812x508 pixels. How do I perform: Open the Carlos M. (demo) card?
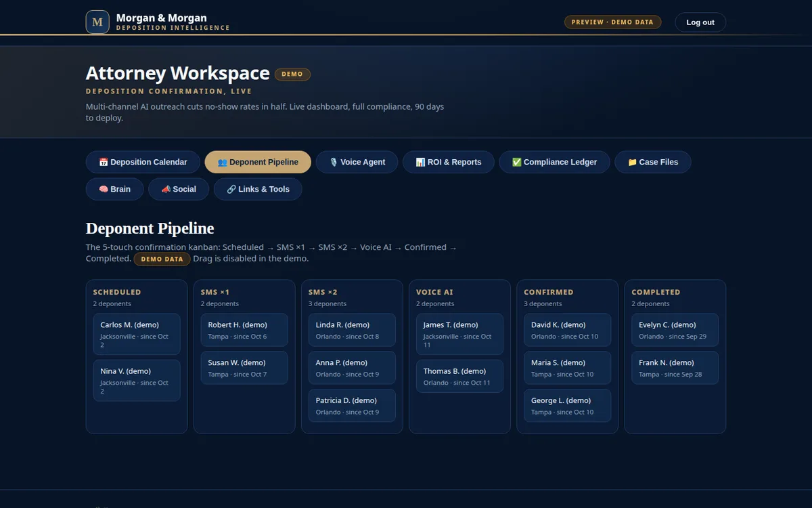point(137,334)
